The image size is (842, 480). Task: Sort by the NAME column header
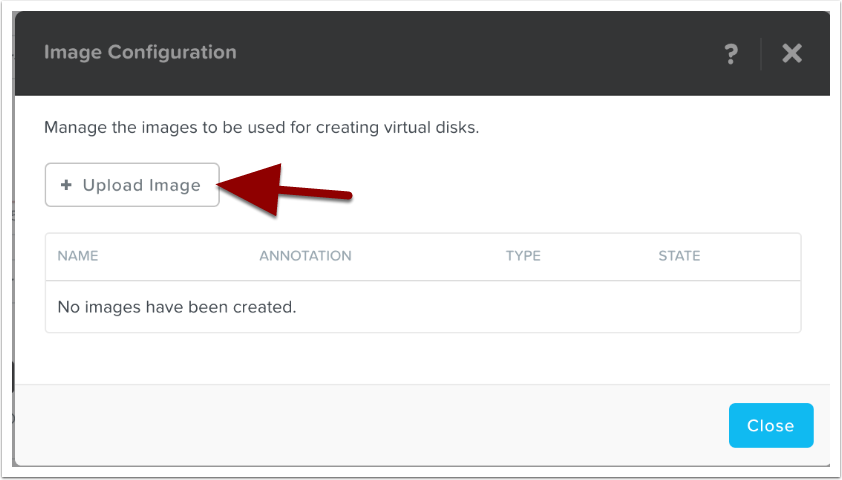click(x=78, y=256)
